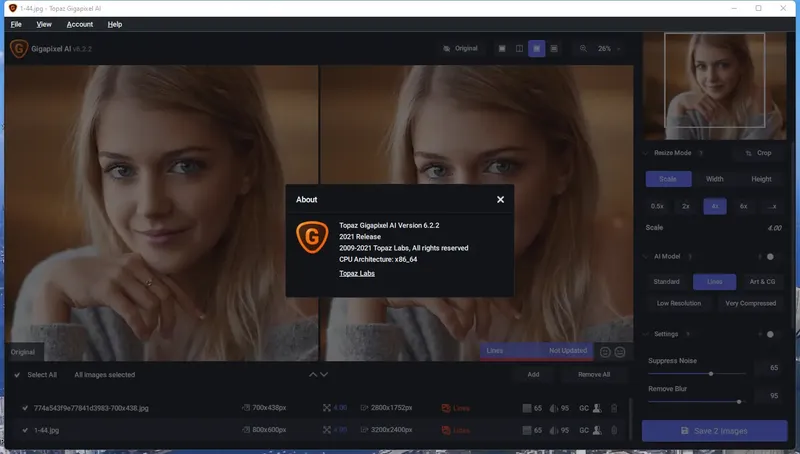
Task: Click the Remove Blur slider handle
Action: (x=739, y=402)
